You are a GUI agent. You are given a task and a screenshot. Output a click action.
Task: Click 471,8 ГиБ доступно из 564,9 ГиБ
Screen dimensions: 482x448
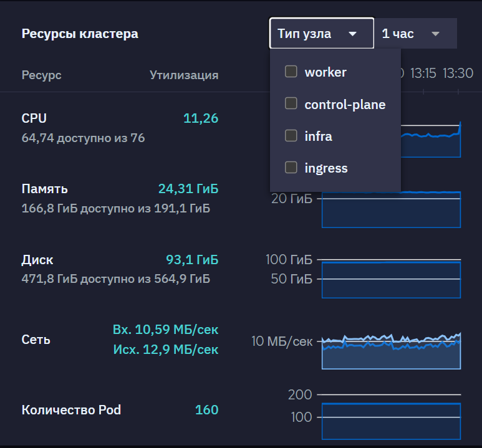tap(115, 279)
